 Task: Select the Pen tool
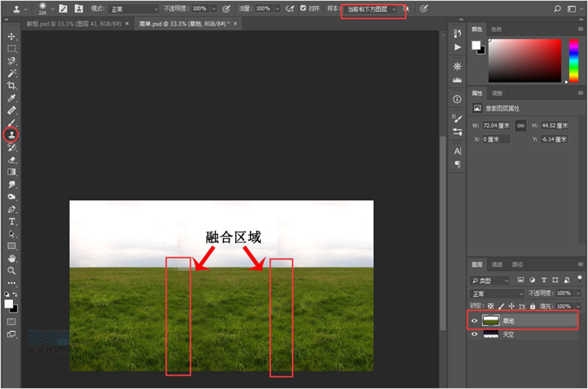11,209
